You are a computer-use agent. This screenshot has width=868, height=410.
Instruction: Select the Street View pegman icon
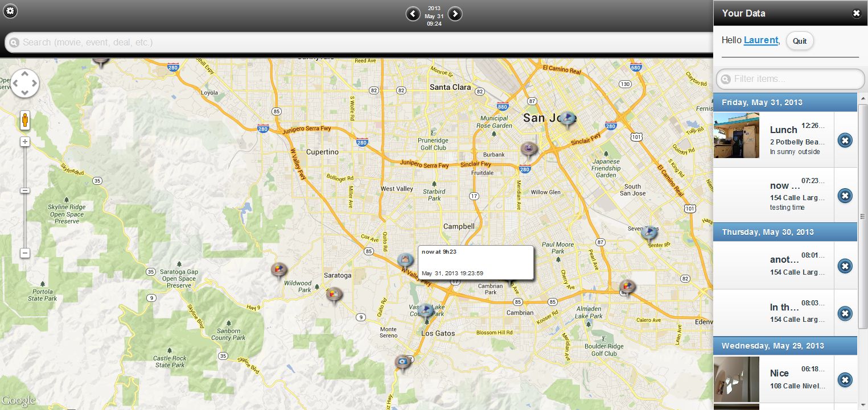(25, 120)
